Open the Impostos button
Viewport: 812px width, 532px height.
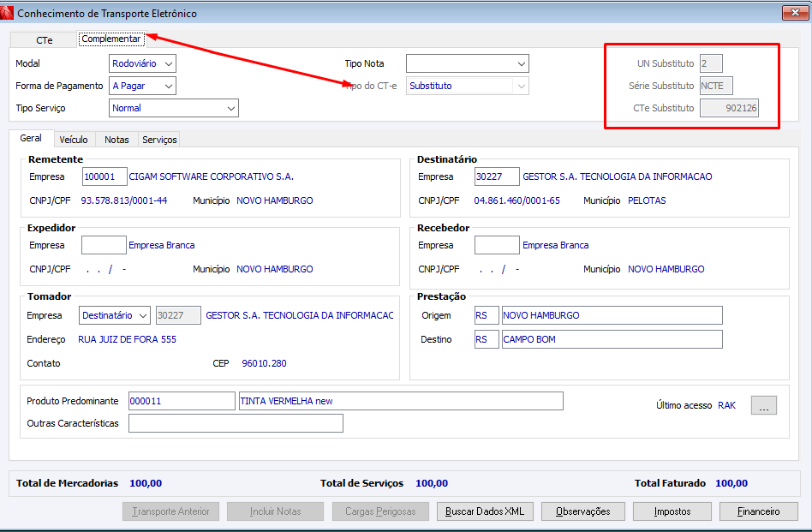[x=672, y=511]
